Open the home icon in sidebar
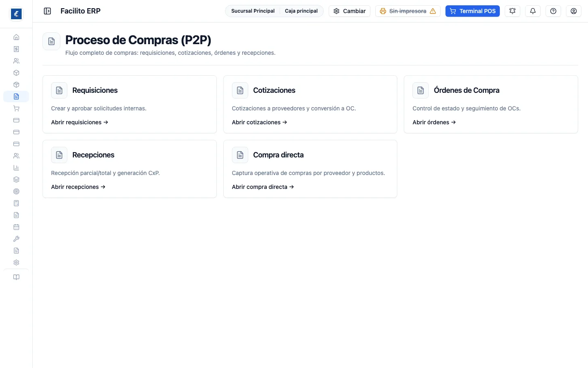Image resolution: width=588 pixels, height=368 pixels. tap(16, 37)
